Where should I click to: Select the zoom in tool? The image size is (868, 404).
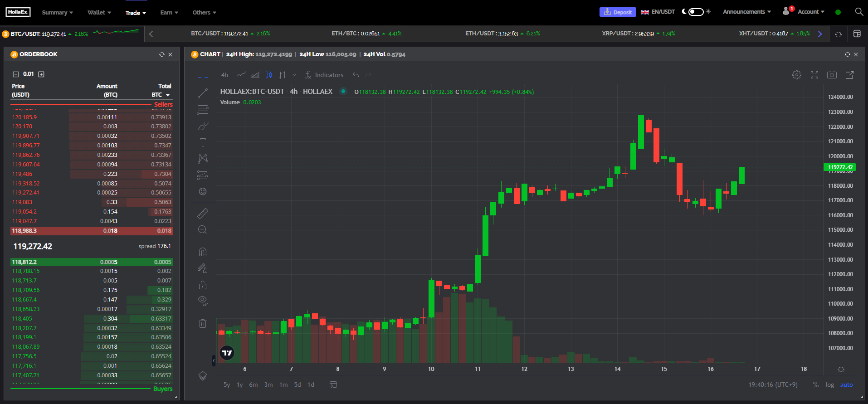(x=203, y=229)
